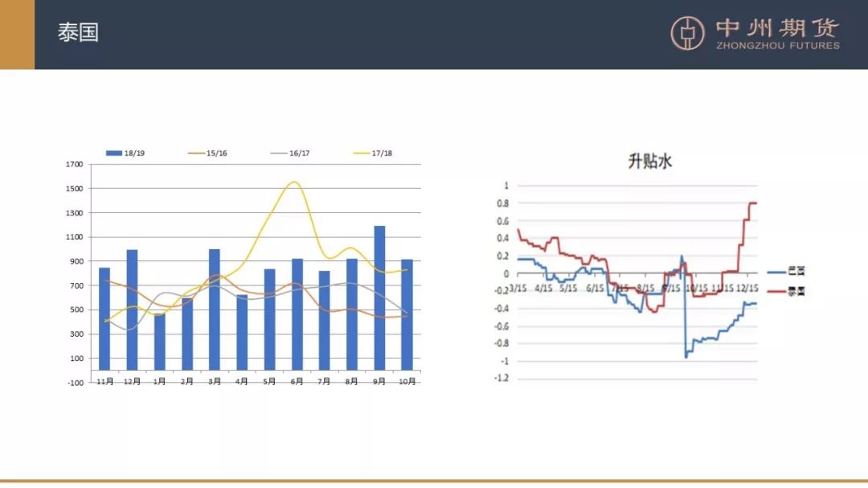Viewport: 868px width, 488px height.
Task: Click the 10月 x-axis label
Action: (407, 382)
